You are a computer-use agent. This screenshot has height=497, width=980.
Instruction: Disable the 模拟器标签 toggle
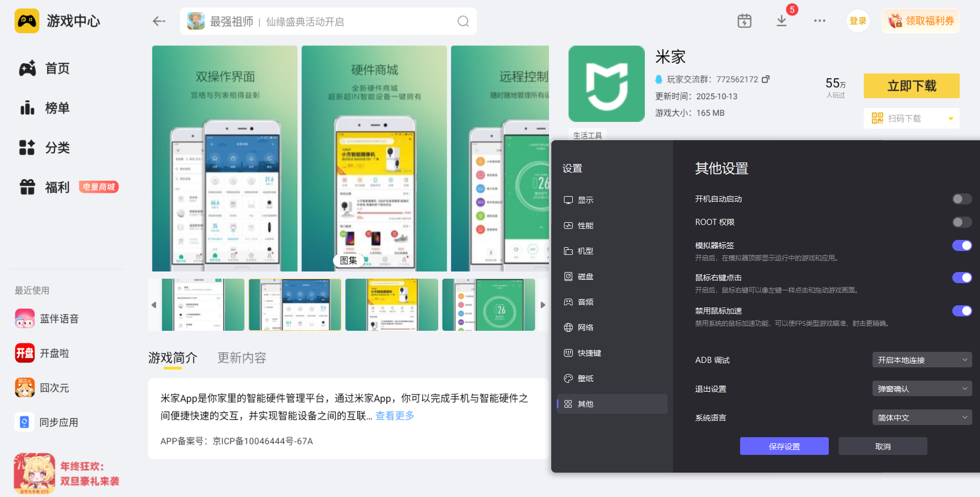coord(962,245)
